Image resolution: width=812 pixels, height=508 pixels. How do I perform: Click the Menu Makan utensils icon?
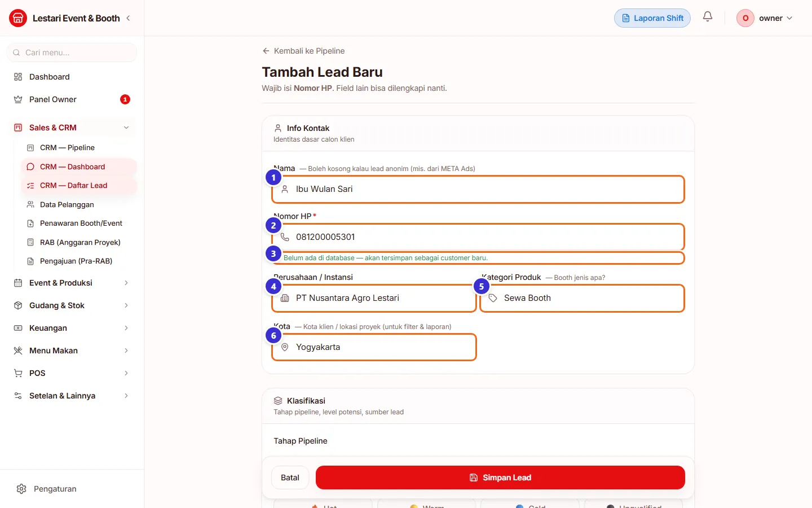pos(18,351)
